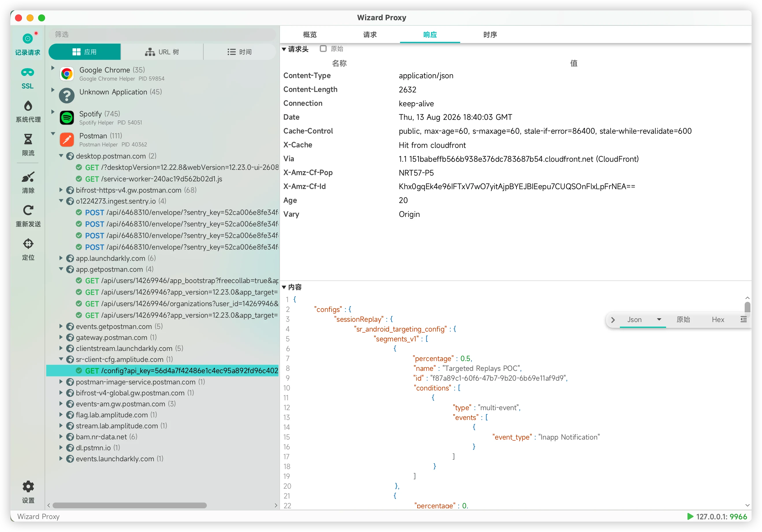
Task: Collapse the request headers section triangle
Action: 284,49
